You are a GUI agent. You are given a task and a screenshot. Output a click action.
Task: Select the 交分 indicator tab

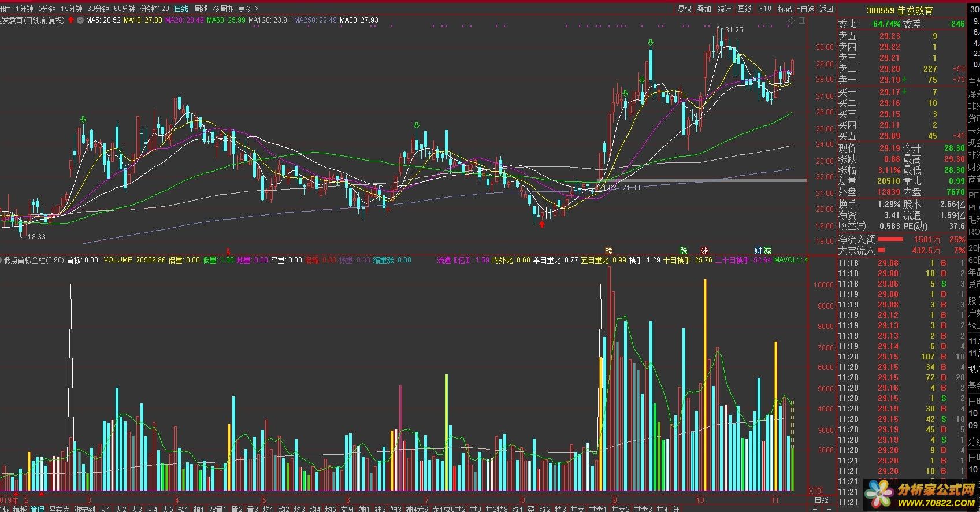click(x=347, y=509)
